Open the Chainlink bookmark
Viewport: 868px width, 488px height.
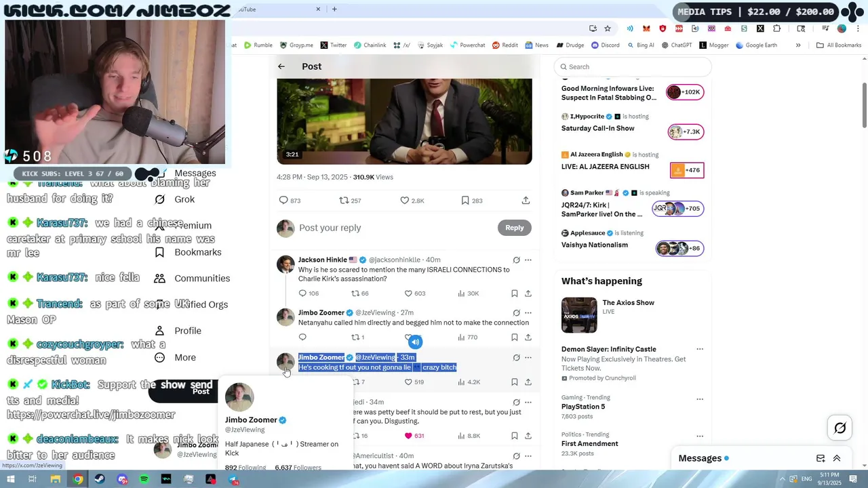click(x=370, y=45)
